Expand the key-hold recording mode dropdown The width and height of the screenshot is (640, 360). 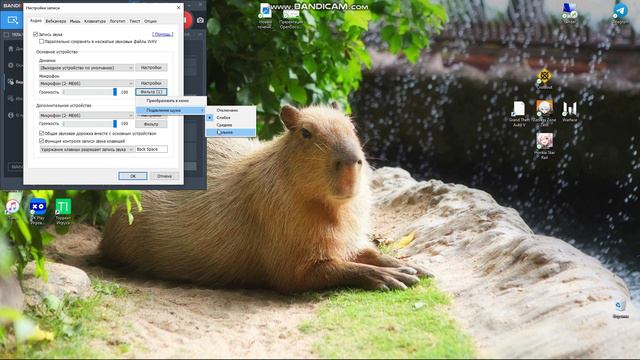click(x=87, y=149)
